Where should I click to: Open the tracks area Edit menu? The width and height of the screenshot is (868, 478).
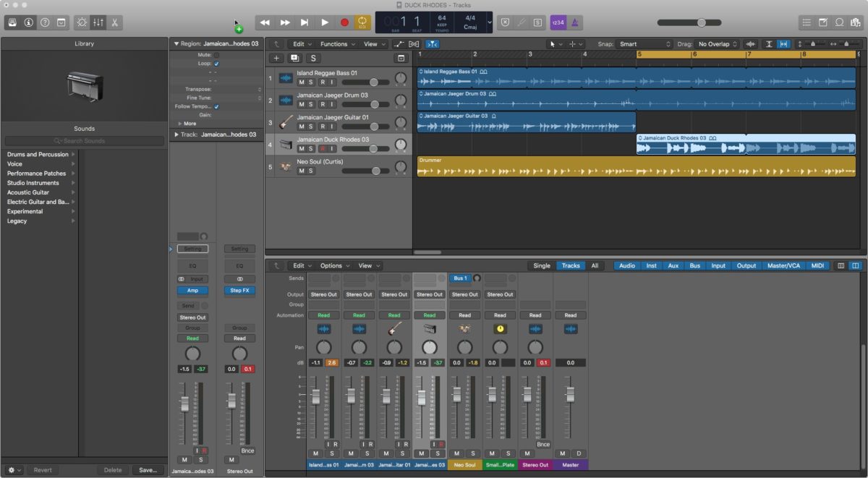point(302,44)
